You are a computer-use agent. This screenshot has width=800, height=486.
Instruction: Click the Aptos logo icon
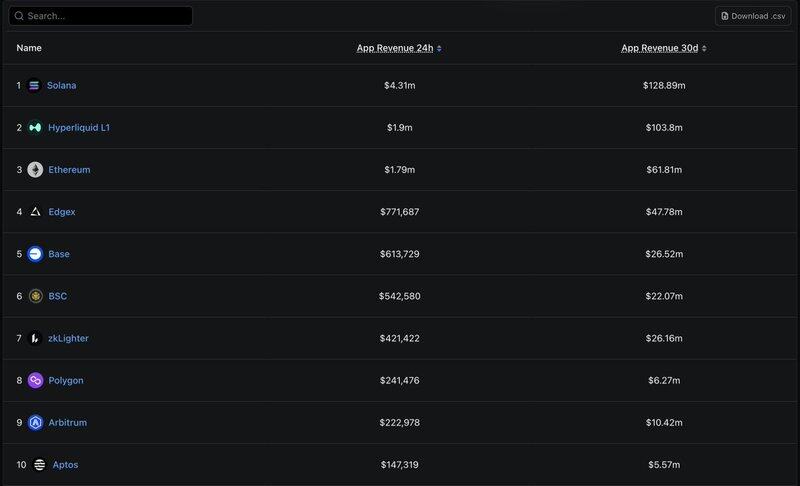[x=39, y=464]
